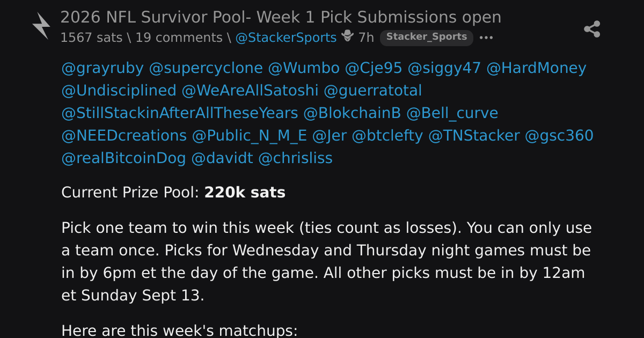The height and width of the screenshot is (338, 644).
Task: Open the @StillStackinAfterAllTheseYears mention
Action: [x=180, y=113]
